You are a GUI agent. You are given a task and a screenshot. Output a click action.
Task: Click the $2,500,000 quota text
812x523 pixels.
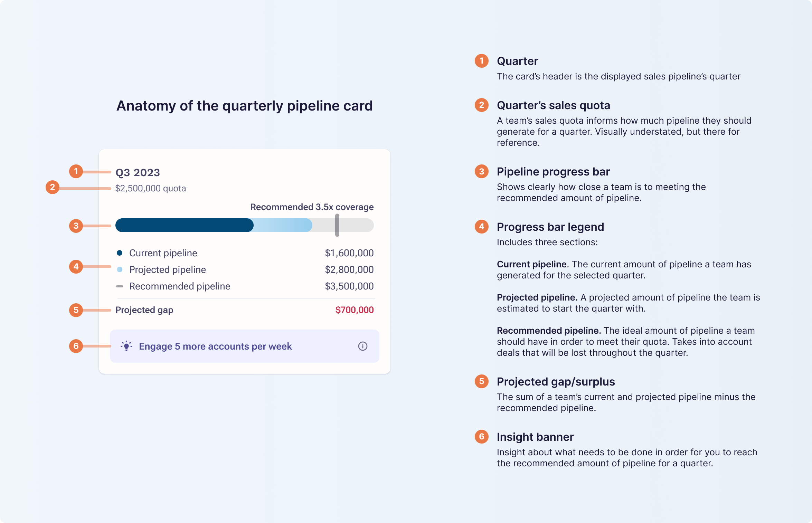pyautogui.click(x=151, y=188)
